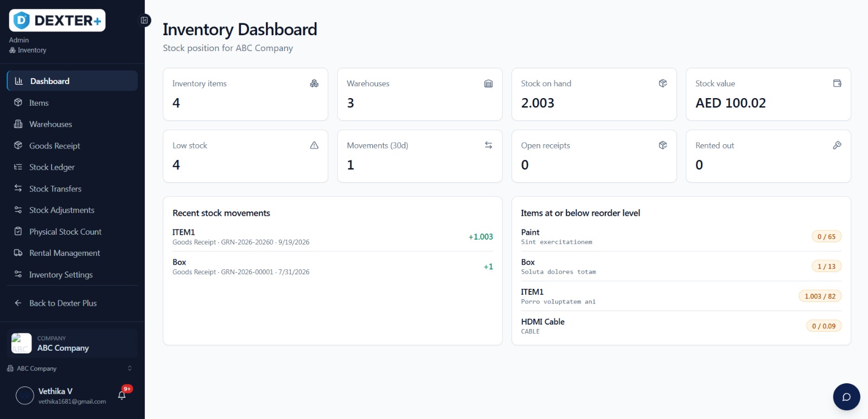Click the Low stock warning triangle icon

[x=314, y=145]
